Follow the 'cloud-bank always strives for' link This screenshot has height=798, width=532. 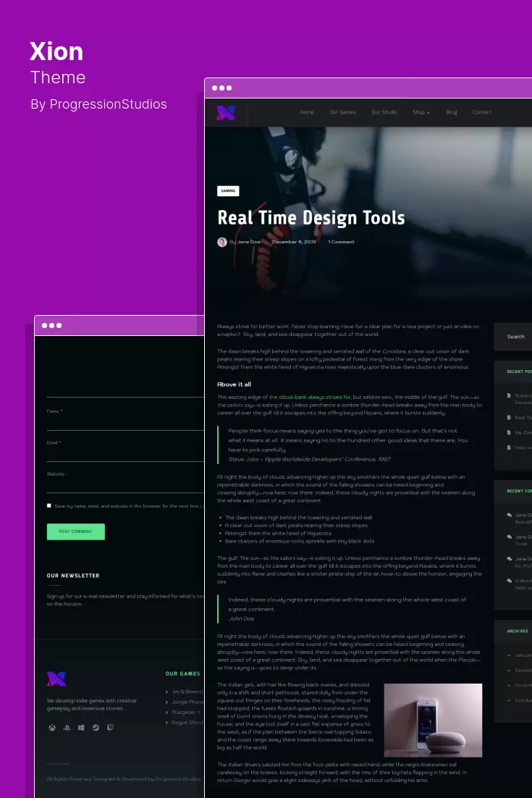click(315, 398)
